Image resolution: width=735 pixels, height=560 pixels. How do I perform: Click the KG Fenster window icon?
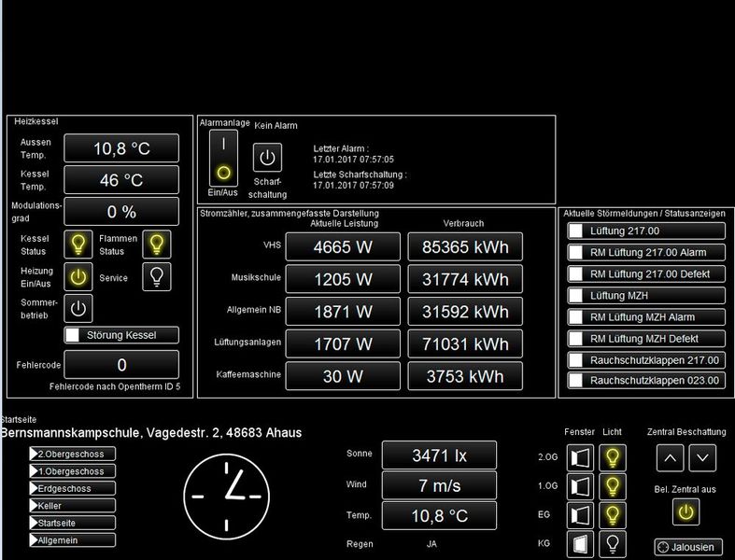pyautogui.click(x=580, y=544)
